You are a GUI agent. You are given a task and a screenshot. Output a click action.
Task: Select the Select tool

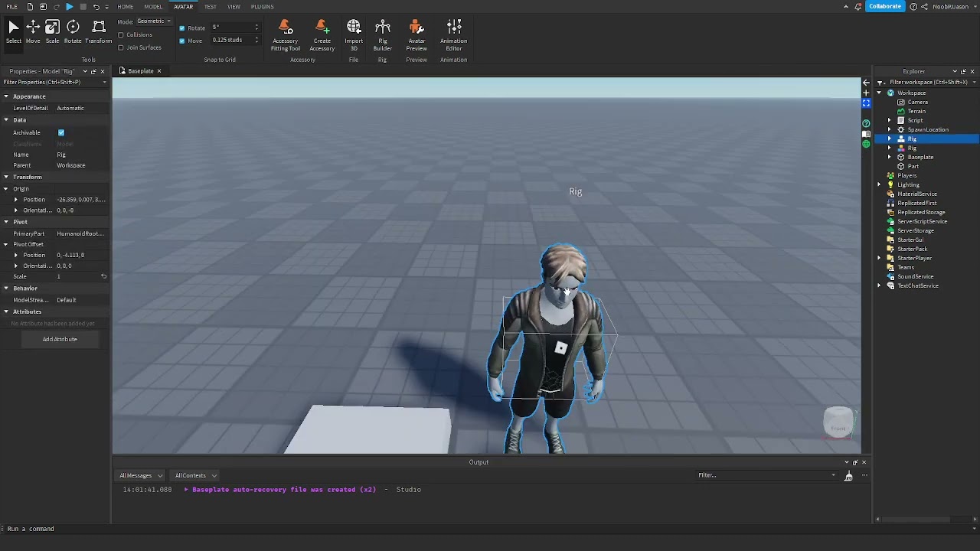14,31
